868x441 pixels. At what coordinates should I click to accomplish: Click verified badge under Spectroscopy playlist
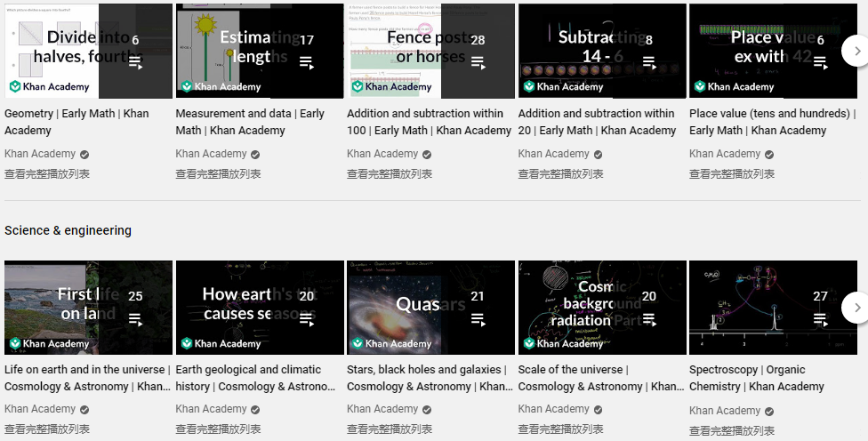click(x=769, y=412)
